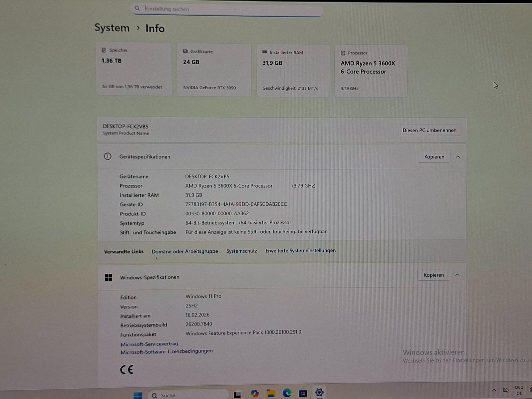This screenshot has width=532, height=399.
Task: Click the OneDrive cloud tray icon
Action: point(505,390)
